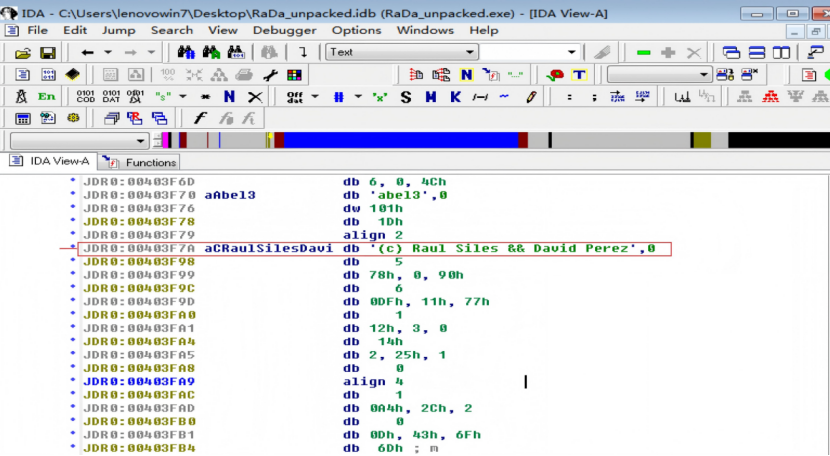The width and height of the screenshot is (830, 456).
Task: Jump forward with the right arrow
Action: [130, 52]
